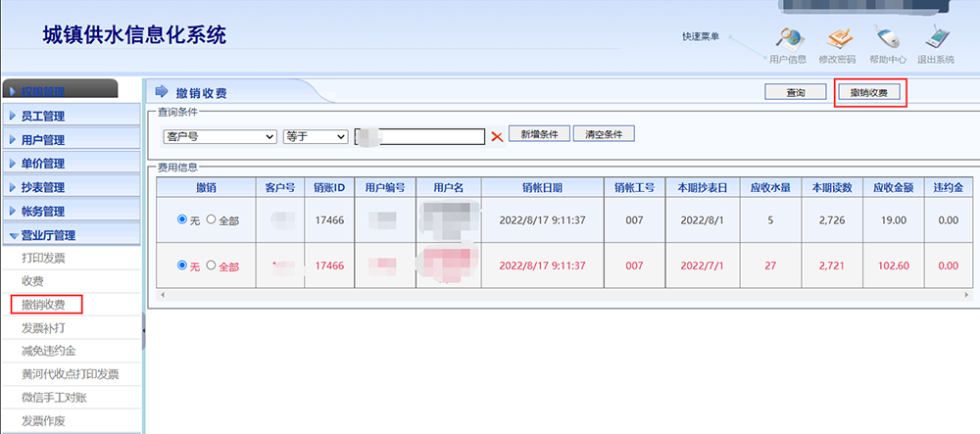Click the 撤销 column header
Screen dimensions: 980x434
click(x=206, y=187)
